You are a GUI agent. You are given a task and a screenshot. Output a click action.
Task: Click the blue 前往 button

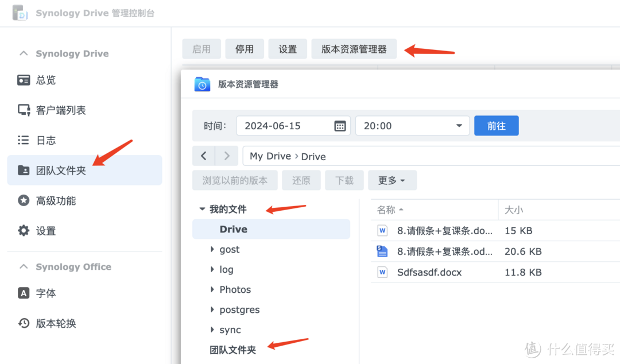496,126
